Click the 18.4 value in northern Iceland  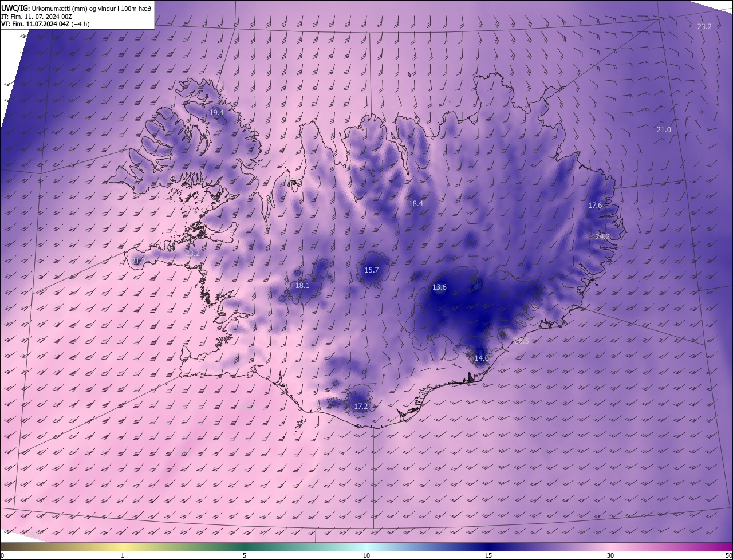(416, 203)
